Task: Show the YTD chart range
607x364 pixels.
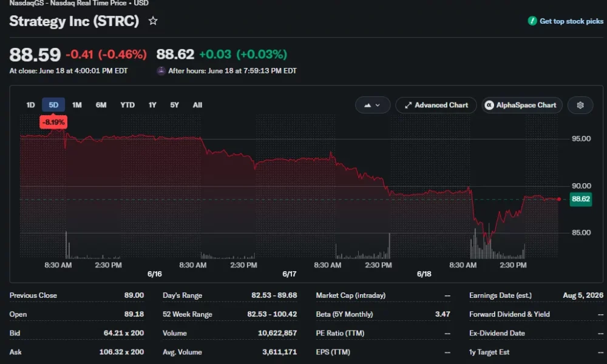Action: [x=127, y=105]
